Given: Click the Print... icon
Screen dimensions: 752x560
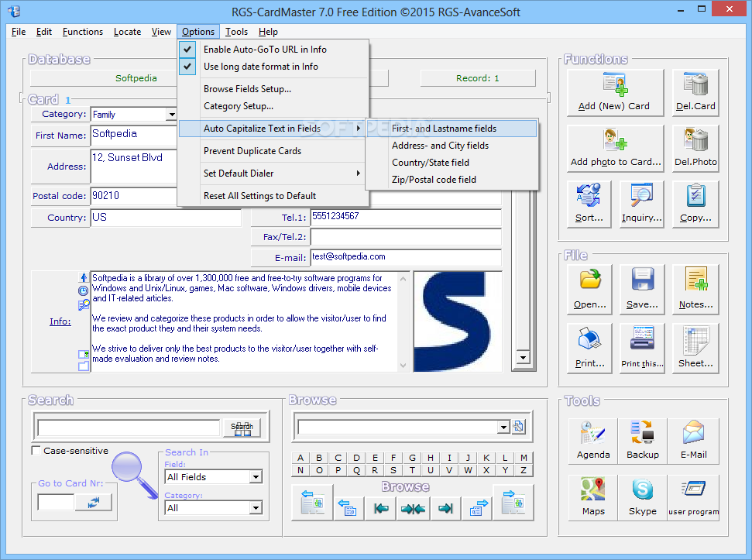Looking at the screenshot, I should point(589,348).
